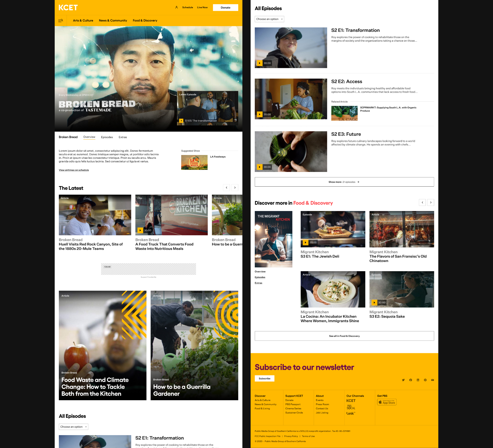
Task: Open Migrant Kitchen Overview link
Action: (x=260, y=272)
